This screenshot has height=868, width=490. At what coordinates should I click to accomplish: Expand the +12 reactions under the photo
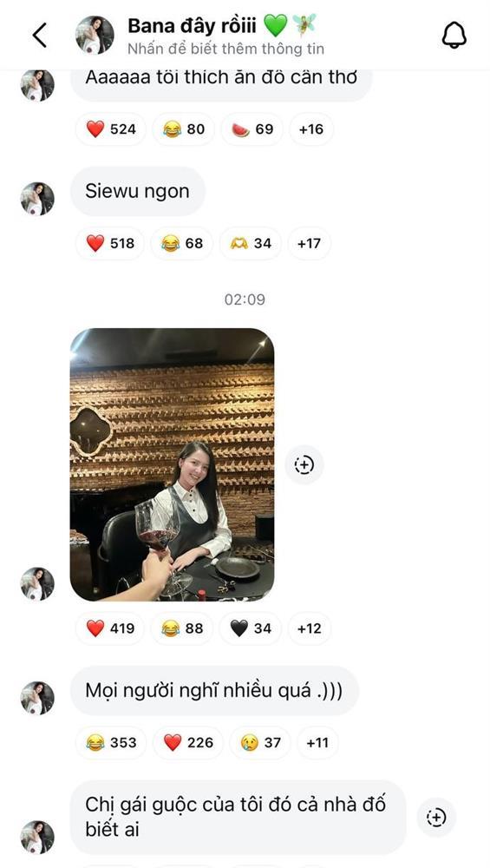309,628
